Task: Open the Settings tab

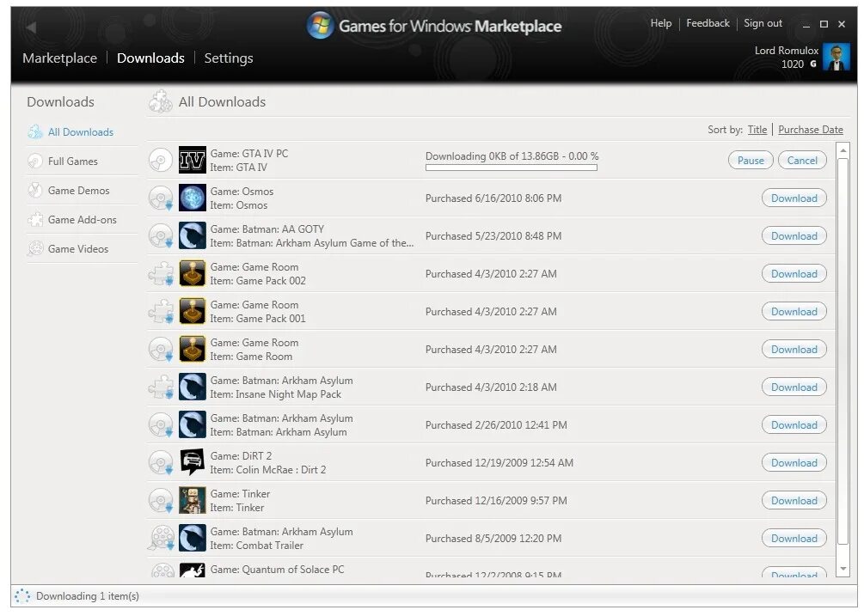Action: click(x=228, y=58)
